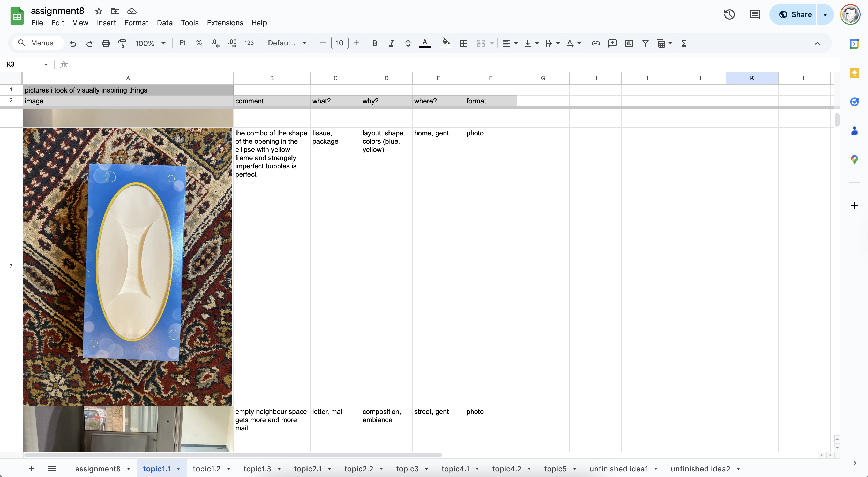Open the borders tool
Screen dimensions: 868x477
coord(463,43)
